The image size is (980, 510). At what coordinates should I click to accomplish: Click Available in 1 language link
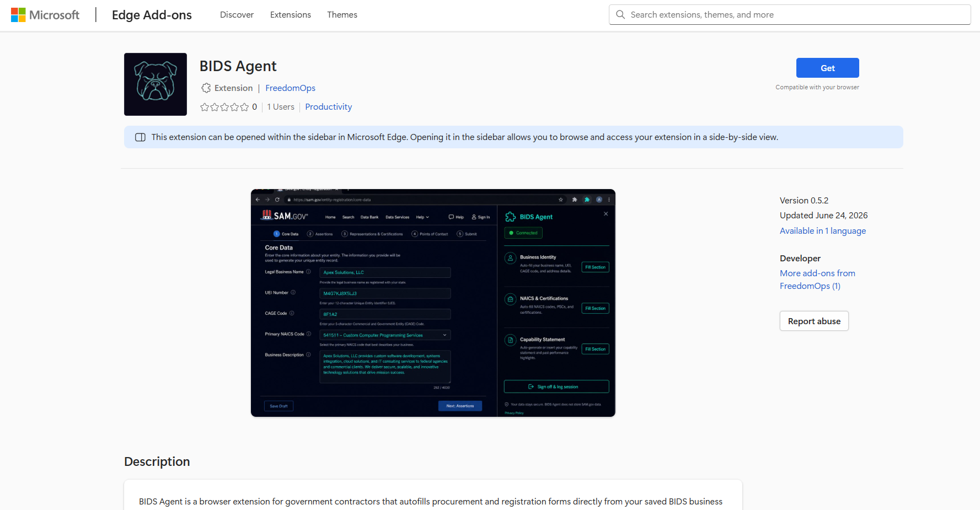[822, 231]
